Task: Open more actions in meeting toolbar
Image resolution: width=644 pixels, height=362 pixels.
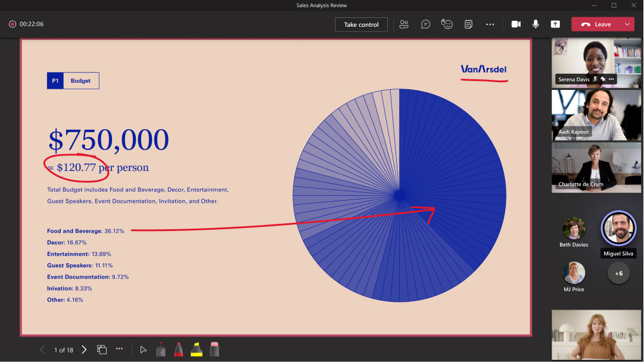Action: pyautogui.click(x=490, y=24)
